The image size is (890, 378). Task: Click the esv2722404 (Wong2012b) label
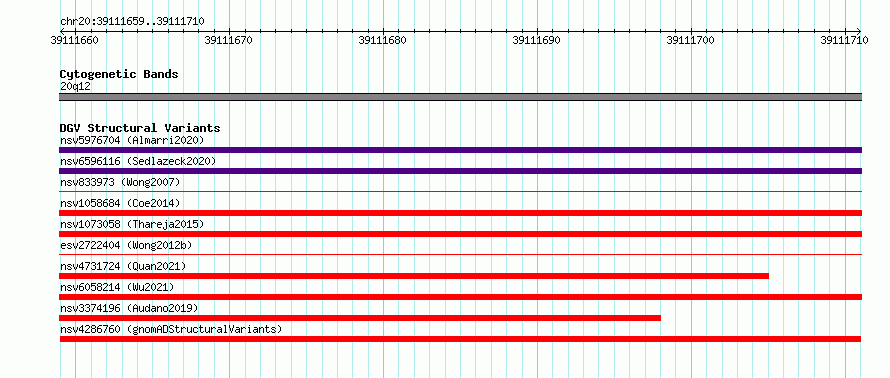point(126,245)
